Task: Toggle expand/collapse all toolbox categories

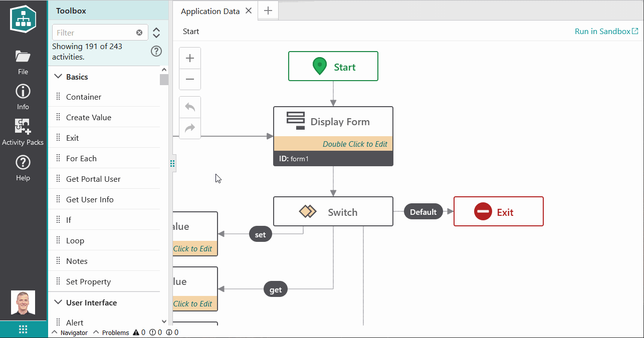Action: 156,33
